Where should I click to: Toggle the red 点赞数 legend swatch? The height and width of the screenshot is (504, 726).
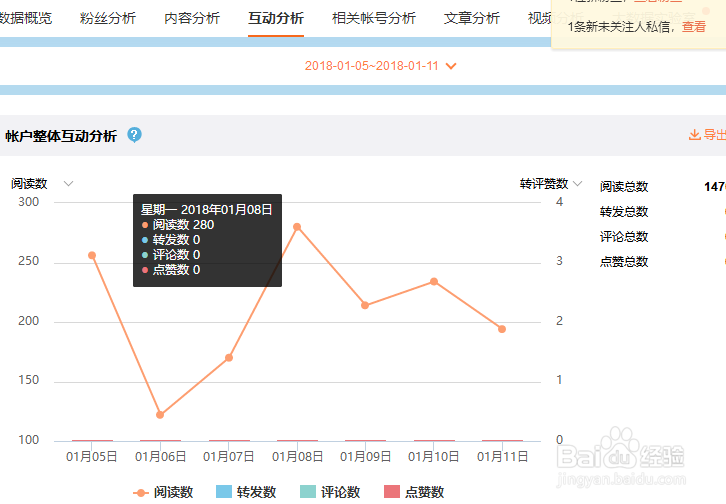[x=392, y=492]
